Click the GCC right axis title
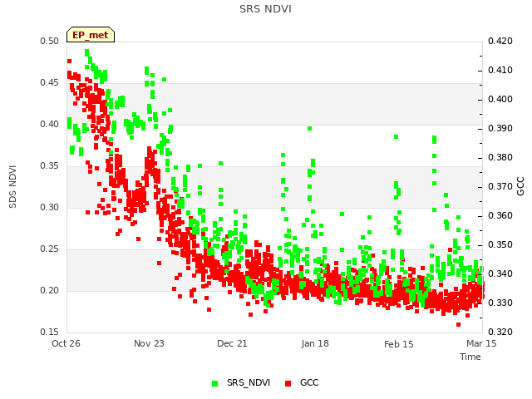This screenshot has height=399, width=532. (520, 186)
